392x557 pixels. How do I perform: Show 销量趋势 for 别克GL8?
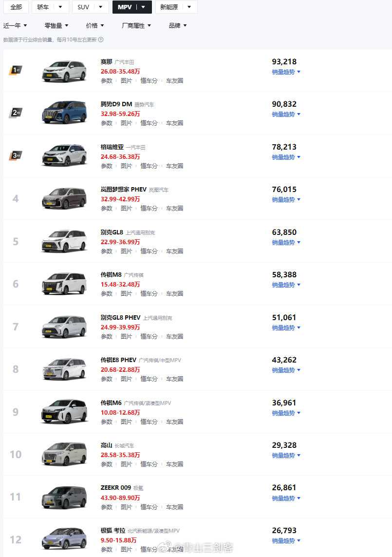[286, 242]
